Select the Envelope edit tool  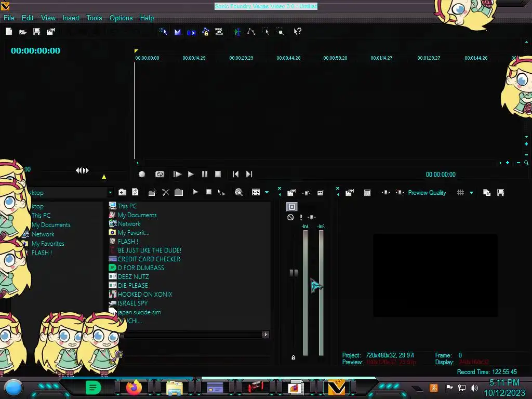251,32
